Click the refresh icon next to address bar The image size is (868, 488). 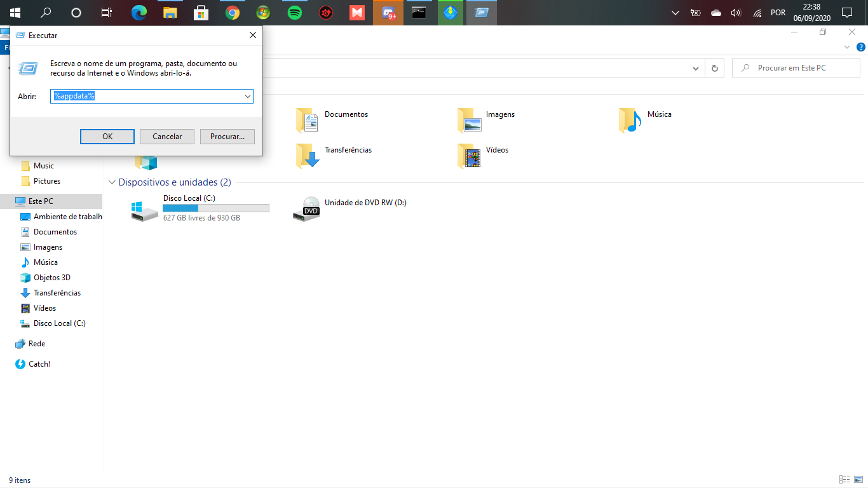click(715, 68)
